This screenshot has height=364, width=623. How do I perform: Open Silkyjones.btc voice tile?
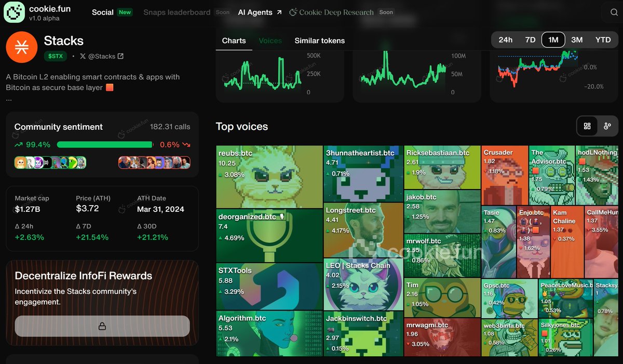click(566, 338)
